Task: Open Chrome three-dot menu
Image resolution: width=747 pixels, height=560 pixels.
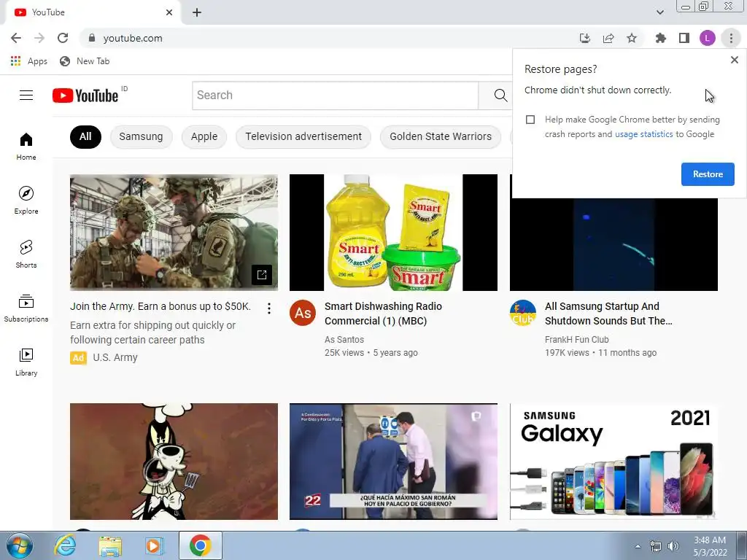Action: [731, 38]
